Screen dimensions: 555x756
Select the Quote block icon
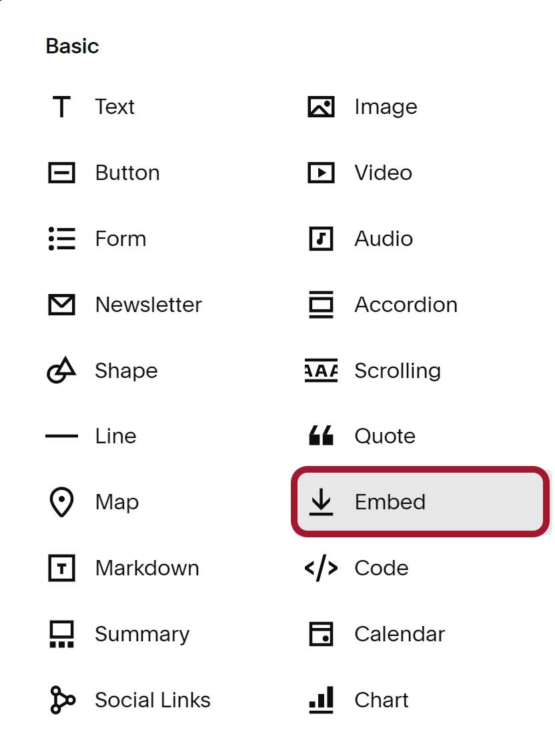(322, 435)
